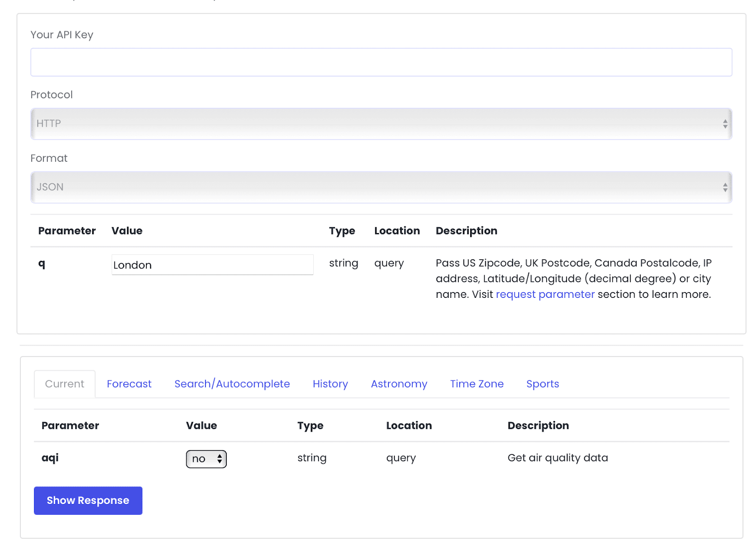Viewport: 756px width, 547px height.
Task: Click the 'Your API Key' label
Action: 62,35
